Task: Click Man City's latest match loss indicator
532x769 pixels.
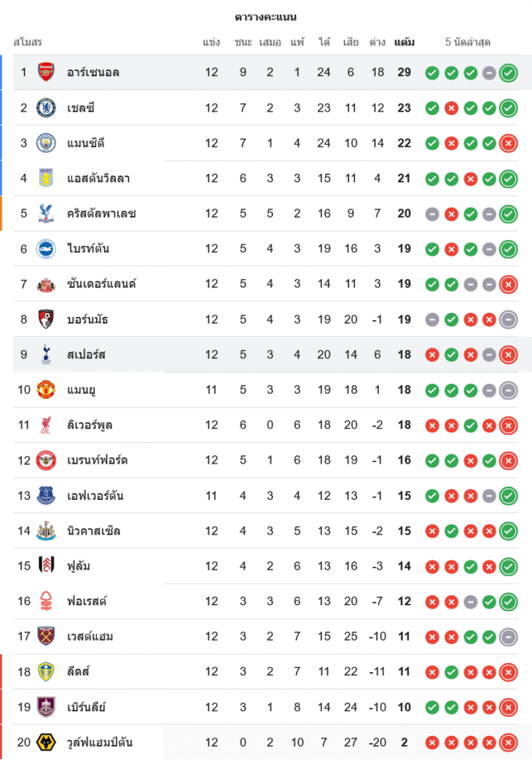Action: pos(507,143)
